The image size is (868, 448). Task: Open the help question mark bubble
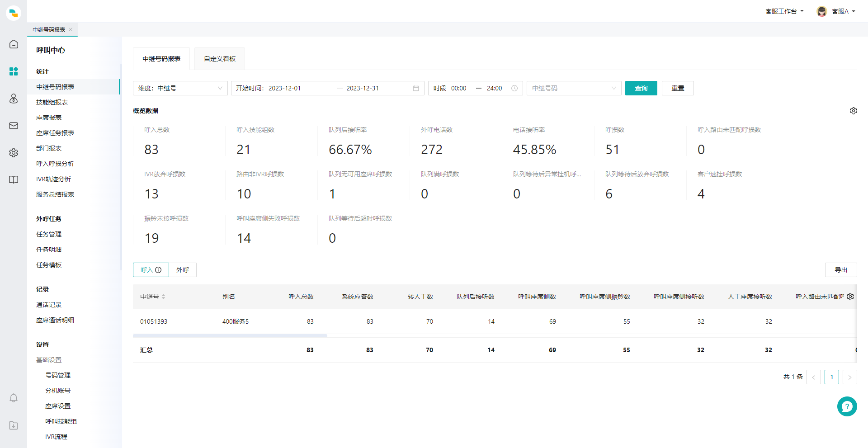click(847, 406)
